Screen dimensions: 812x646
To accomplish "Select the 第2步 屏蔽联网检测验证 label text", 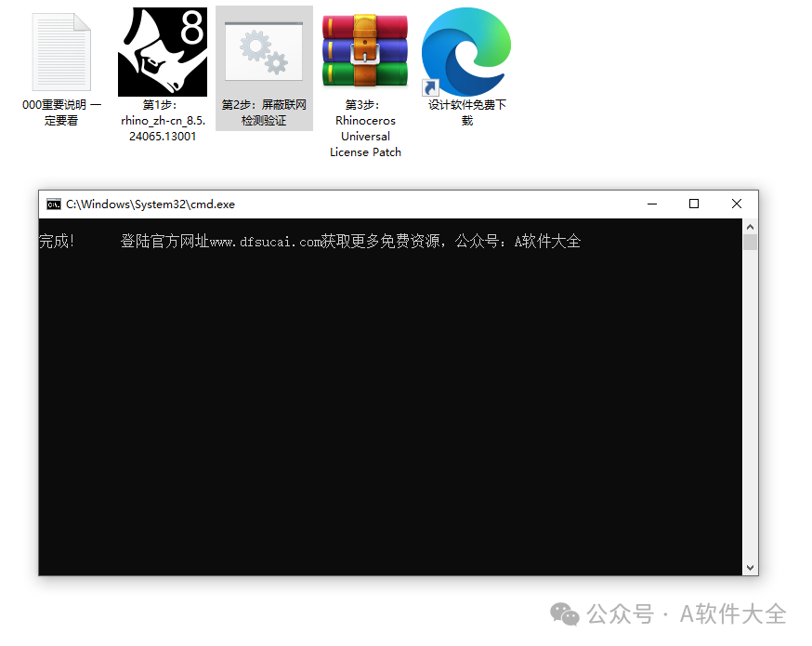I will [x=264, y=112].
